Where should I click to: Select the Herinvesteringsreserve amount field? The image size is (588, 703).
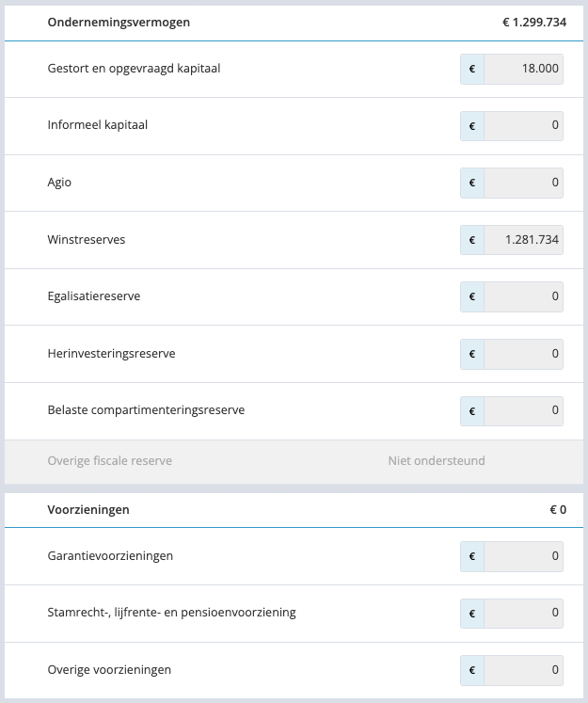(523, 354)
